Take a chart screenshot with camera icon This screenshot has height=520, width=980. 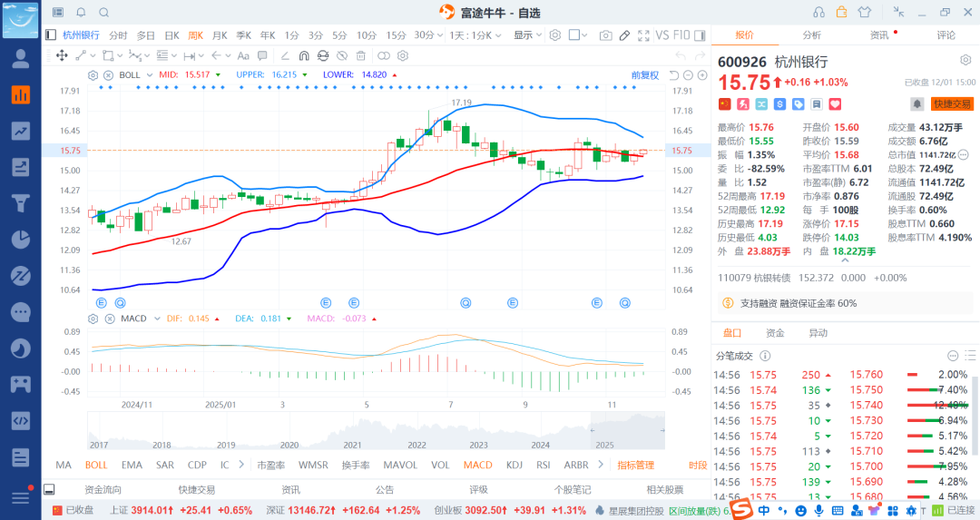(x=605, y=35)
